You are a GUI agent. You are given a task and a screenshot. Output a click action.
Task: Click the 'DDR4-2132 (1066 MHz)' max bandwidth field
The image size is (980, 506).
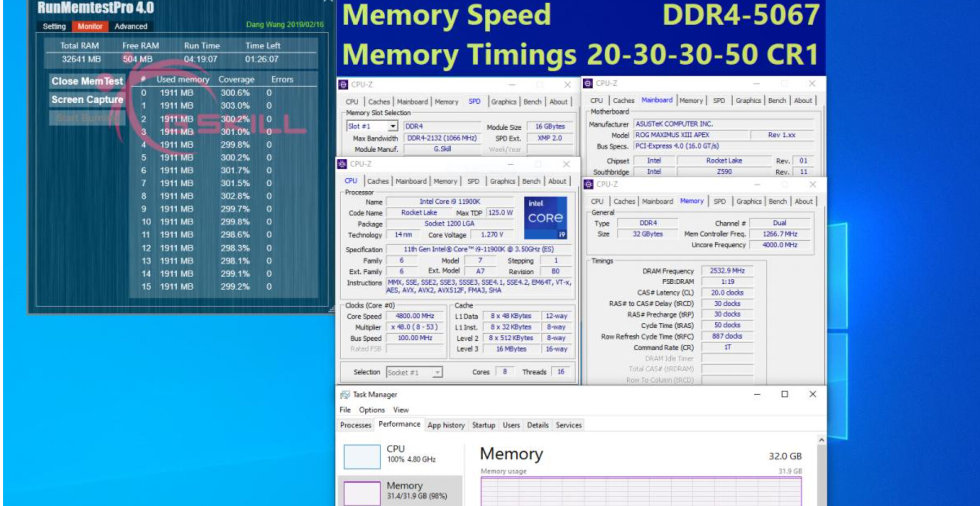442,139
